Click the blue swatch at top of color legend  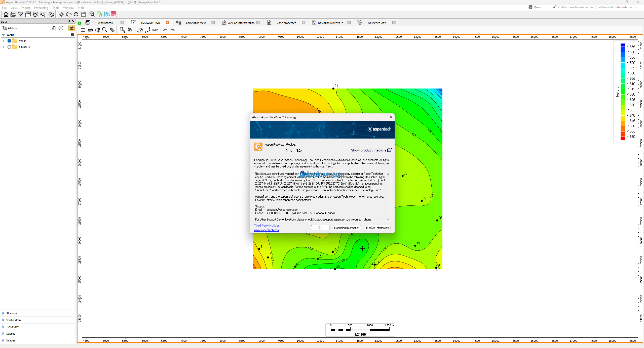623,45
